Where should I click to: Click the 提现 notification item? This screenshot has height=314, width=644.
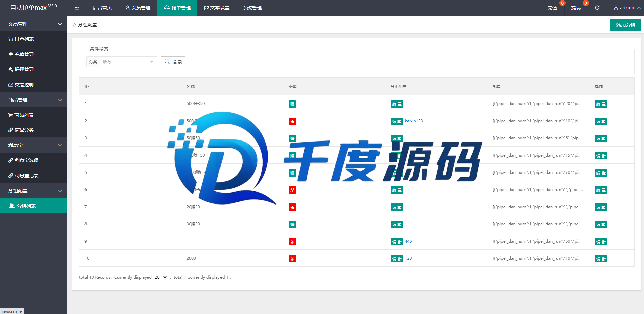(576, 8)
